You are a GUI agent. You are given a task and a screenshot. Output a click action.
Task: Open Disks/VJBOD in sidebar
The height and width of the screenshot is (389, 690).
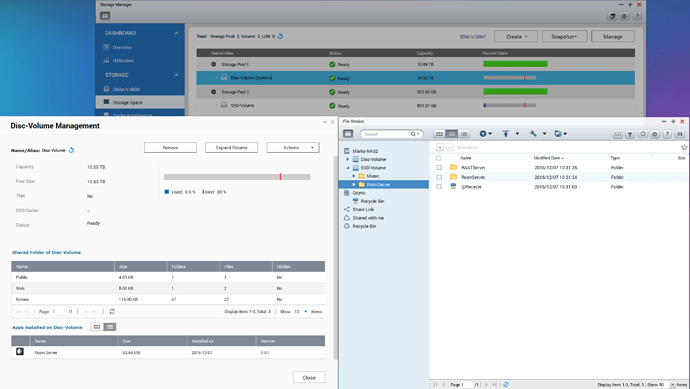[x=126, y=89]
